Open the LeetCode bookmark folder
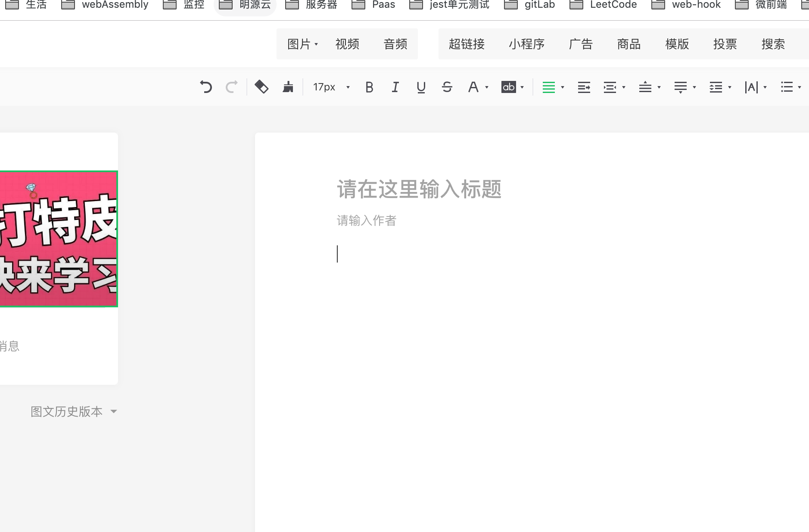This screenshot has height=532, width=809. (x=603, y=5)
